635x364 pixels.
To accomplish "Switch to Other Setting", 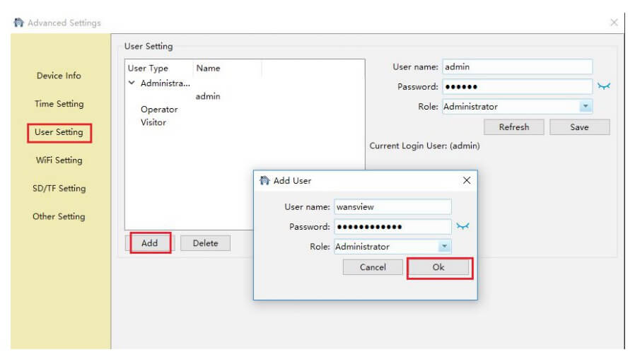I will click(59, 216).
